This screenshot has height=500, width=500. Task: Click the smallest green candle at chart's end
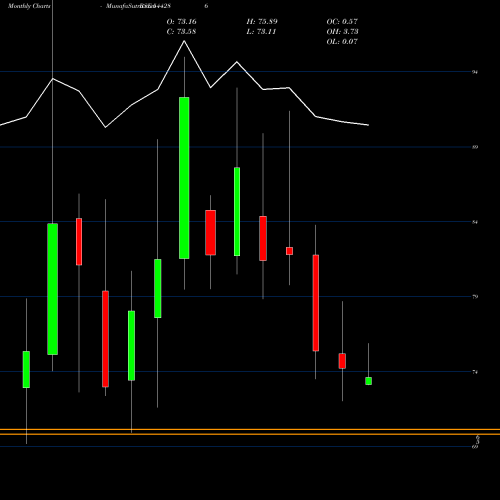point(368,381)
